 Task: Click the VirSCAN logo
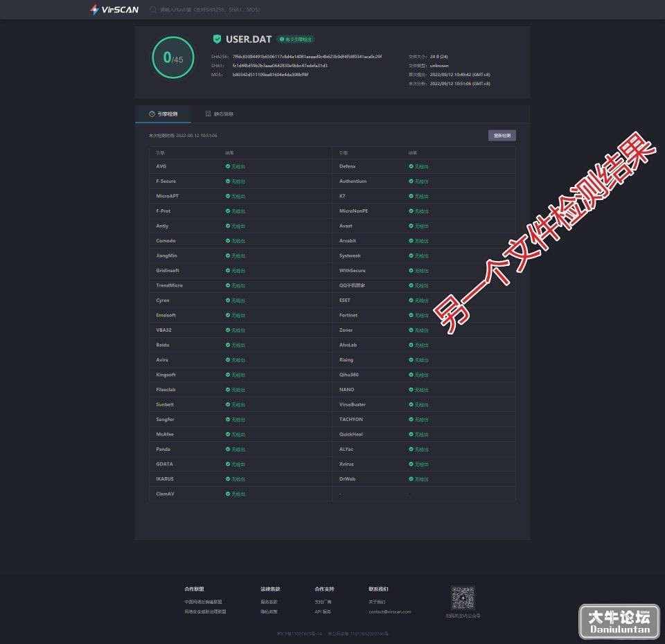point(114,9)
